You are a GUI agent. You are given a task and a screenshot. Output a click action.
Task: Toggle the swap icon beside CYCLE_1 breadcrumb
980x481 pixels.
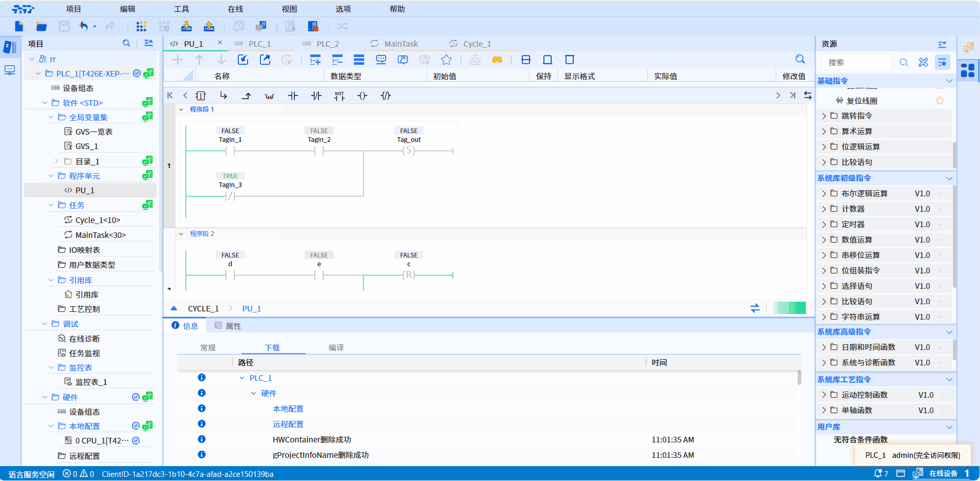[755, 308]
